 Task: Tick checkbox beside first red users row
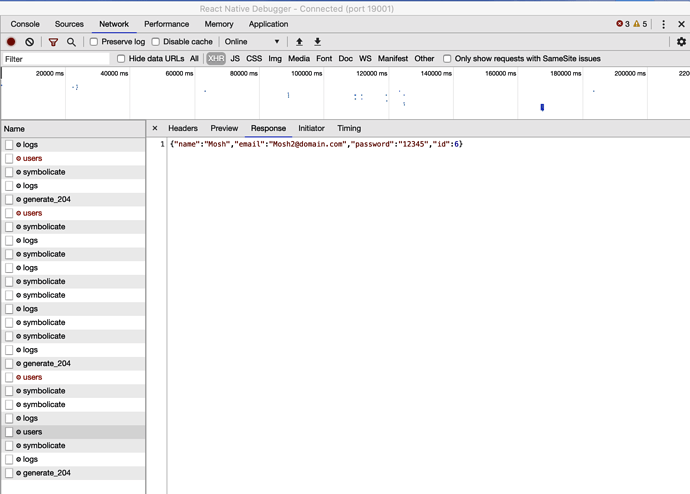tap(9, 158)
